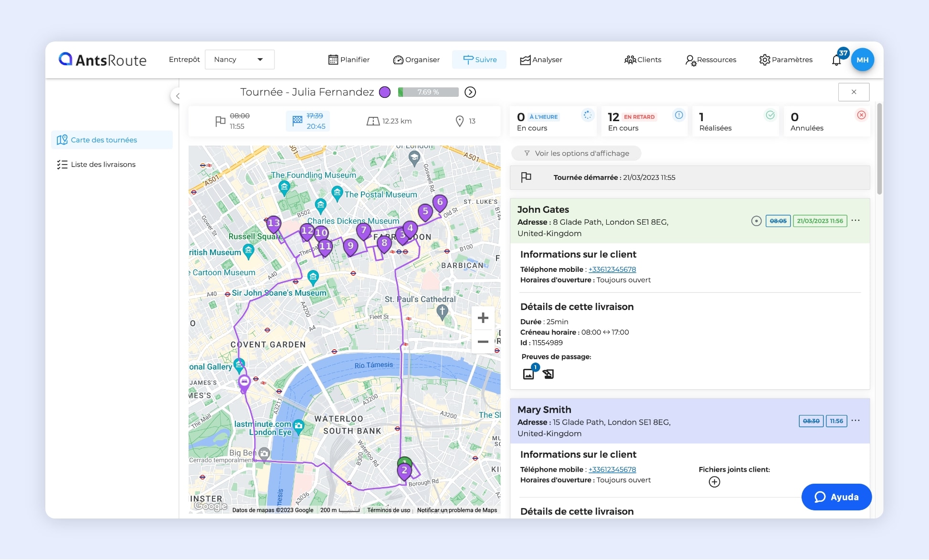Open the Planifier tab
929x560 pixels.
349,60
